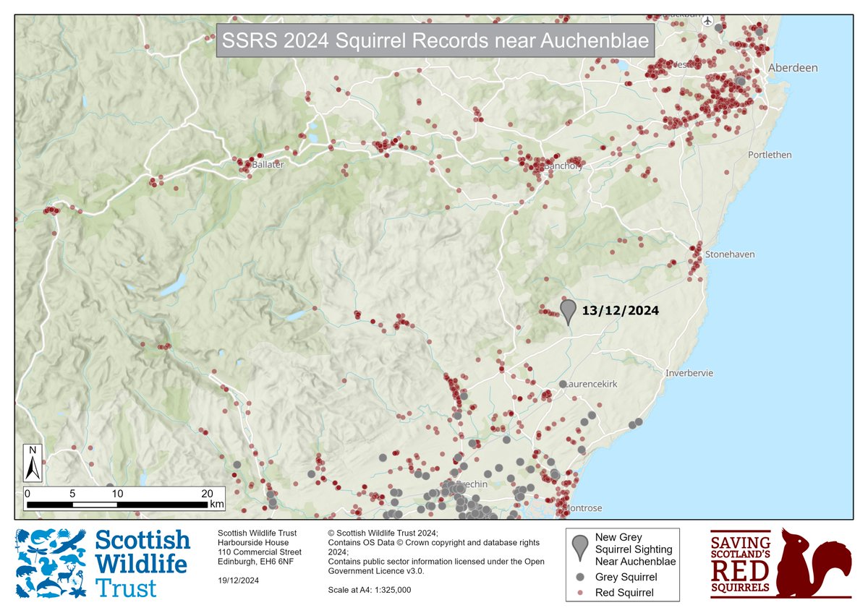The width and height of the screenshot is (868, 613).
Task: Click the Scale at A4 1:325,000 text
Action: click(371, 588)
